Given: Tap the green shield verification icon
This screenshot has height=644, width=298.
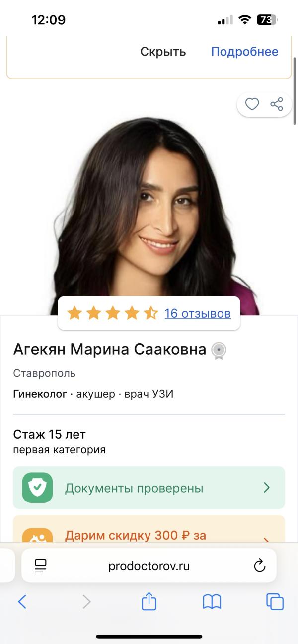Looking at the screenshot, I should (37, 488).
